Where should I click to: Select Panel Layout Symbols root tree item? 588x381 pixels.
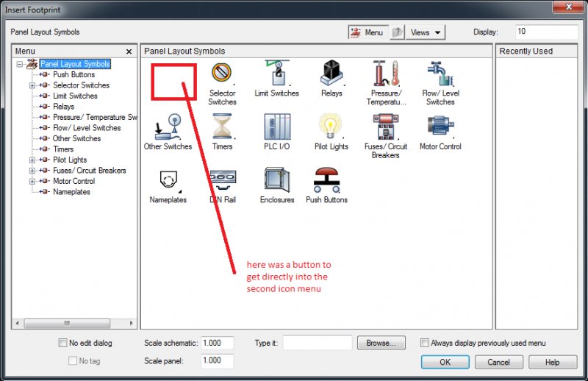[x=75, y=64]
